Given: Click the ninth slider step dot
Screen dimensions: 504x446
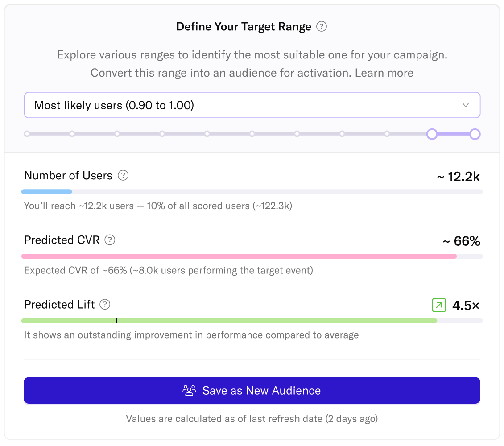Looking at the screenshot, I should (x=387, y=134).
